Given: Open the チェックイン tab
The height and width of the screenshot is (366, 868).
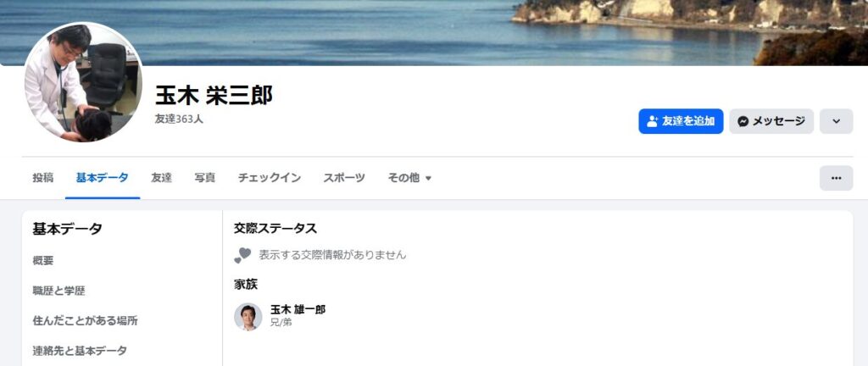Looking at the screenshot, I should (270, 178).
